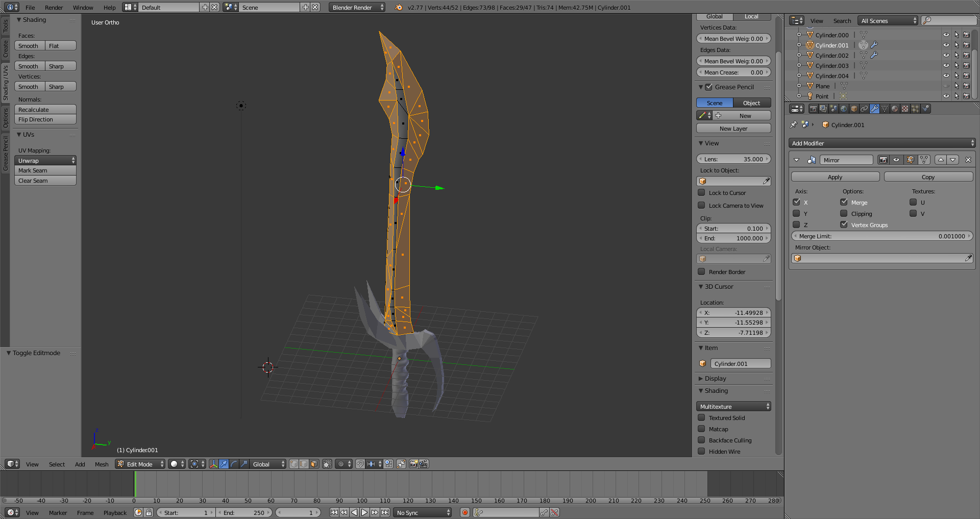
Task: Open the Material sphere tab
Action: [895, 109]
